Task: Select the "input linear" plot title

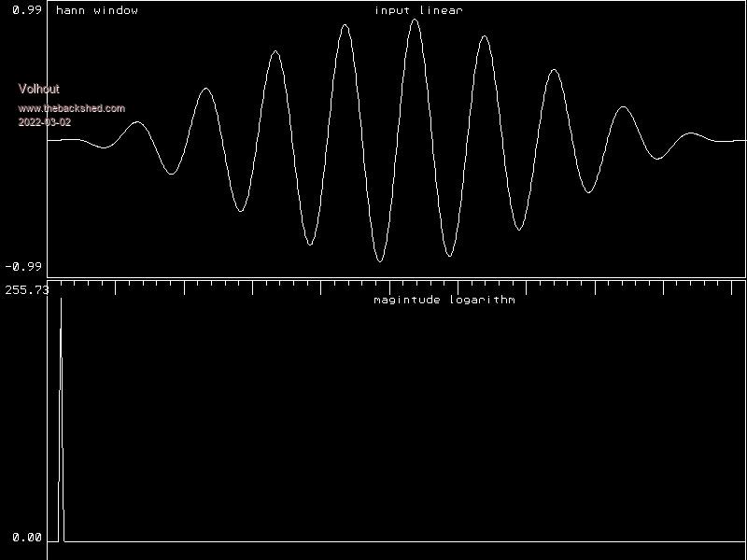Action: point(418,10)
